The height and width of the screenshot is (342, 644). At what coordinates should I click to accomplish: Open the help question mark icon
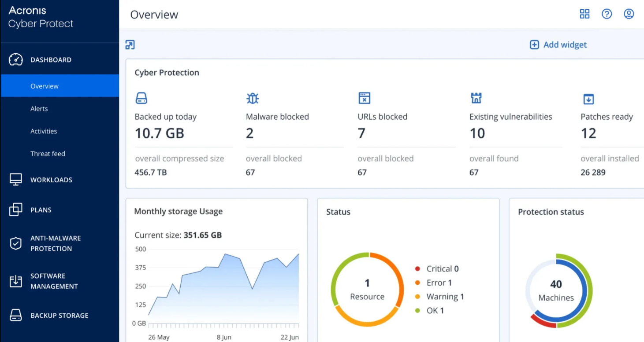coord(607,14)
